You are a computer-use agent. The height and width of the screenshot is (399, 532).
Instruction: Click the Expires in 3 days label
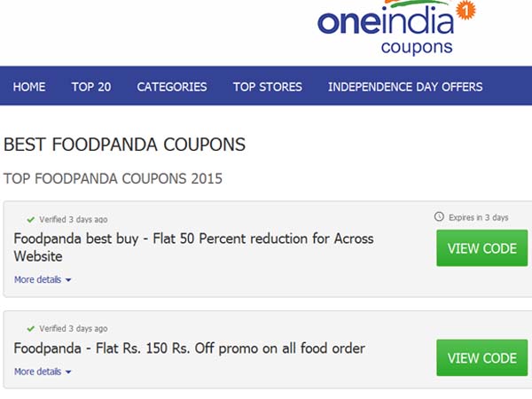click(477, 217)
